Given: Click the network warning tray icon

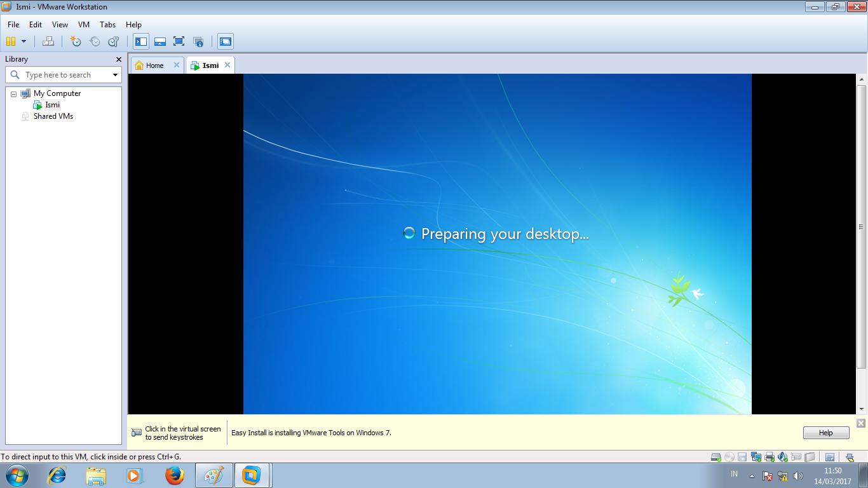Looking at the screenshot, I should (783, 476).
